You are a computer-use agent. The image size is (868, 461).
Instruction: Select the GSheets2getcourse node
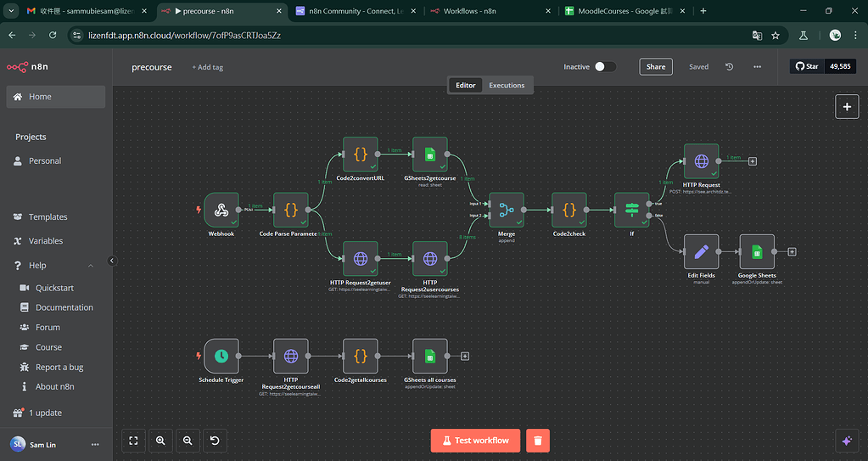[x=430, y=155]
